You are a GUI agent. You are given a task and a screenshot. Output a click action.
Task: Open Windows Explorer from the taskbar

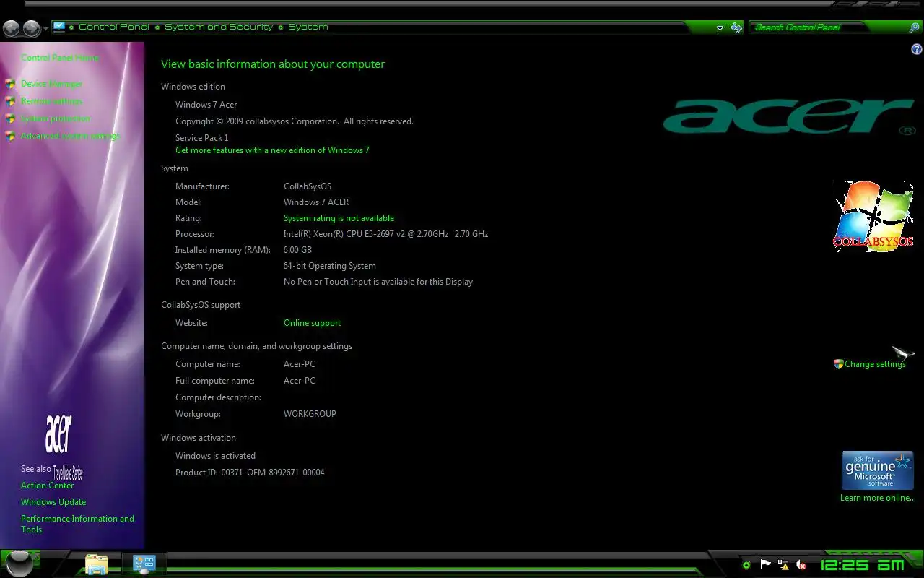coord(96,564)
